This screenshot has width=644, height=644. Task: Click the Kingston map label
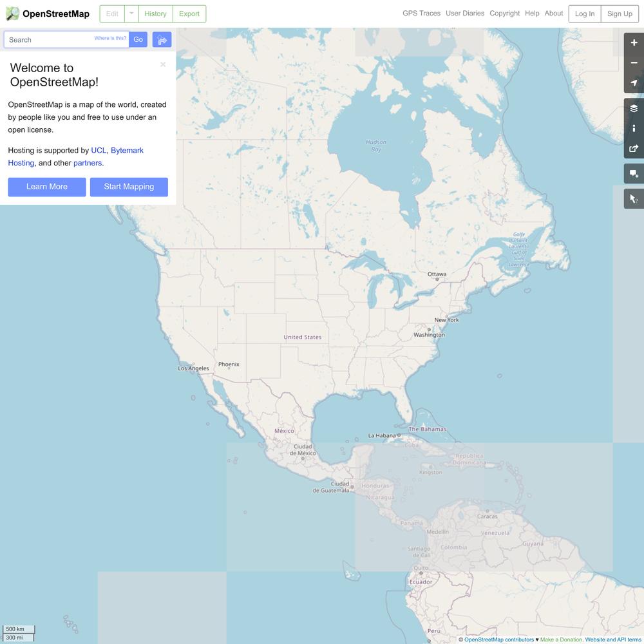pos(431,472)
